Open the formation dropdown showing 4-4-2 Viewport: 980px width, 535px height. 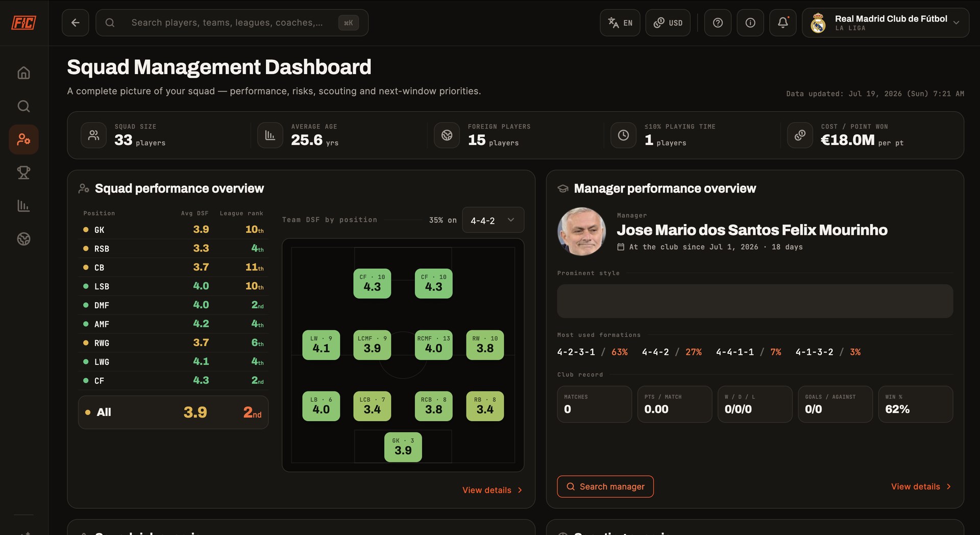[x=493, y=220]
